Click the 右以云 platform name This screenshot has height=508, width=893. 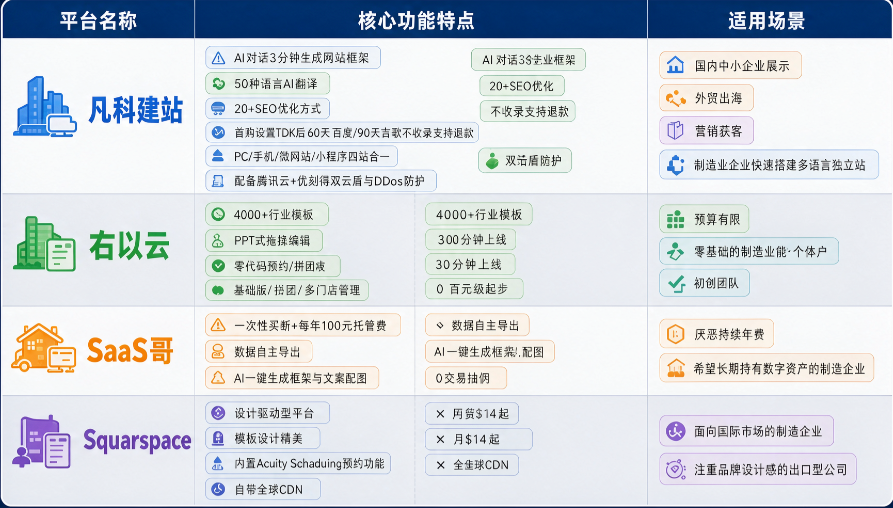tap(129, 246)
